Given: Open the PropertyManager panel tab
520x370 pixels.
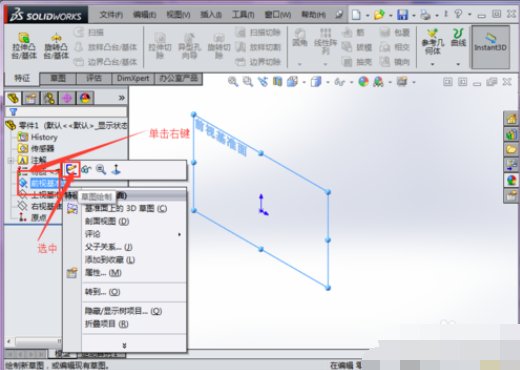Looking at the screenshot, I should click(x=31, y=98).
